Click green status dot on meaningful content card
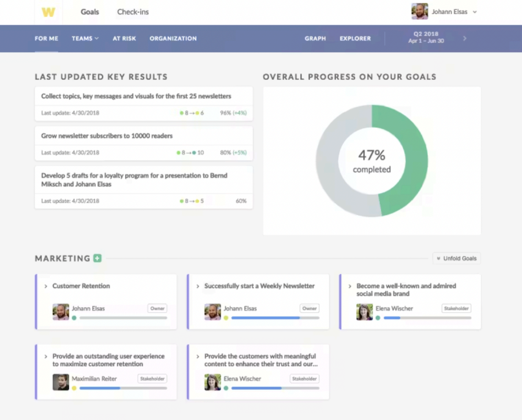The image size is (522, 420). pyautogui.click(x=226, y=388)
